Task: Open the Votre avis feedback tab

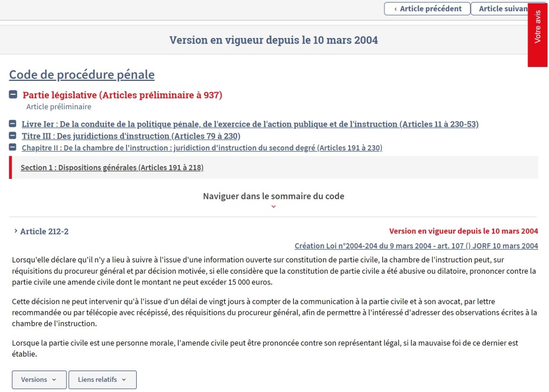Action: [x=538, y=33]
